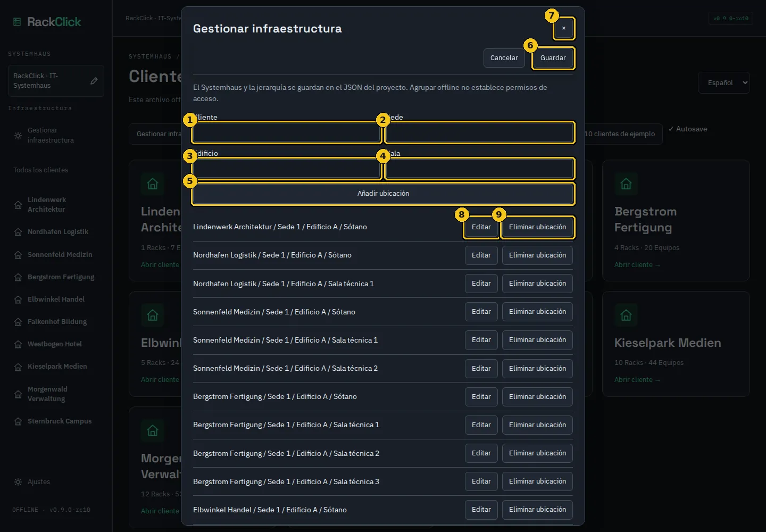Click the house icon beside Falkenhof Bildung
Viewport: 766px width, 532px height.
click(x=18, y=322)
